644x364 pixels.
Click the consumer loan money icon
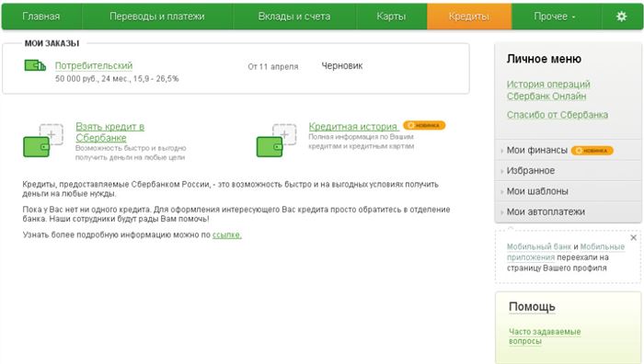pyautogui.click(x=35, y=65)
